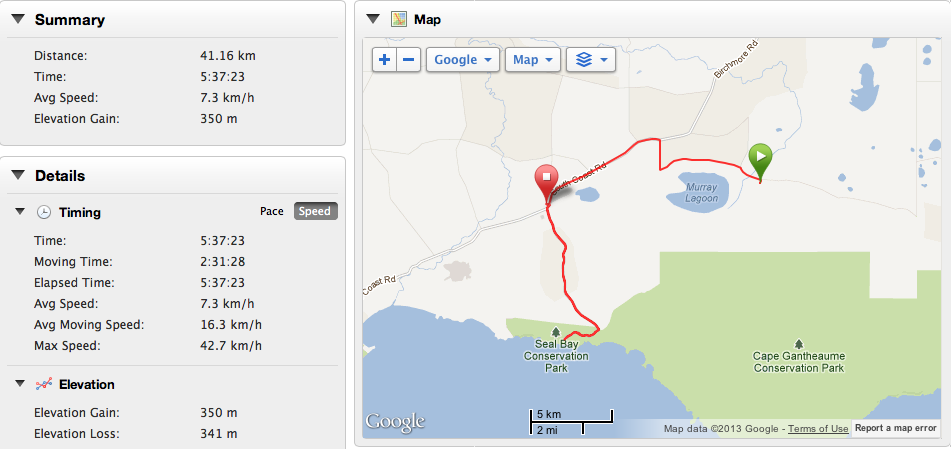Click the map icon in panel header
Image resolution: width=952 pixels, height=449 pixels.
pyautogui.click(x=399, y=19)
